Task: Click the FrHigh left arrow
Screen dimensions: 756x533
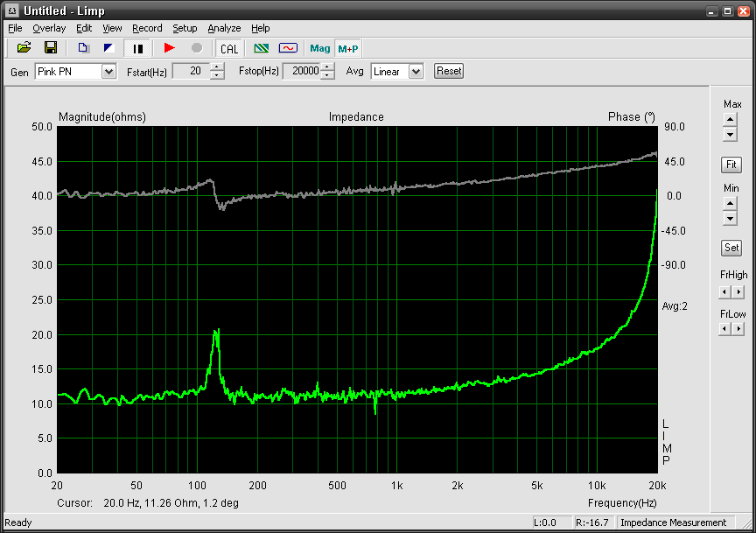Action: pos(724,291)
